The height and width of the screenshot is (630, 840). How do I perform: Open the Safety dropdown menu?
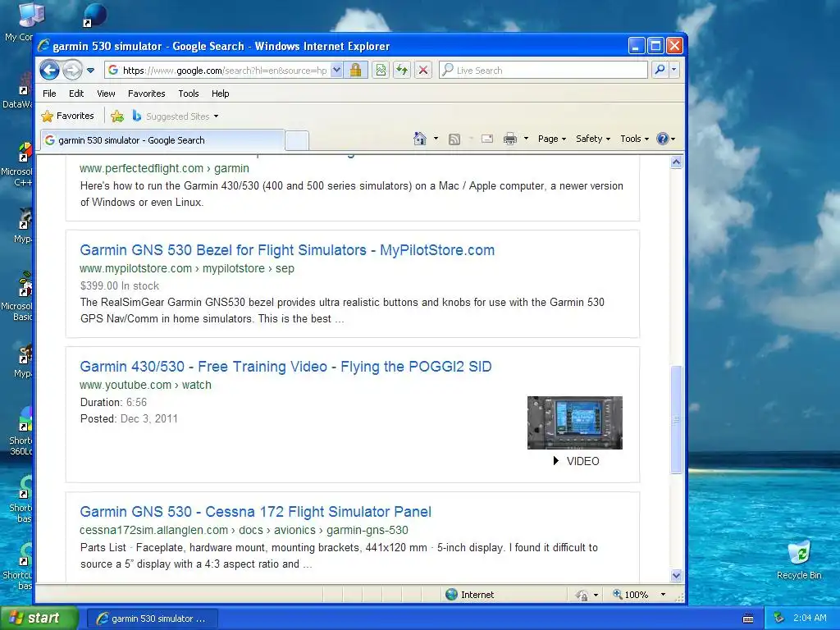pyautogui.click(x=592, y=139)
